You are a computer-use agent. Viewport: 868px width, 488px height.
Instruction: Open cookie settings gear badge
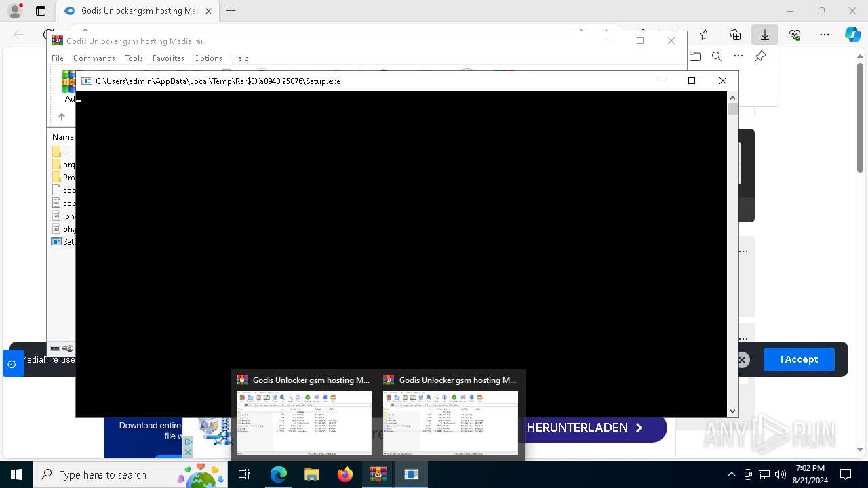tap(12, 364)
